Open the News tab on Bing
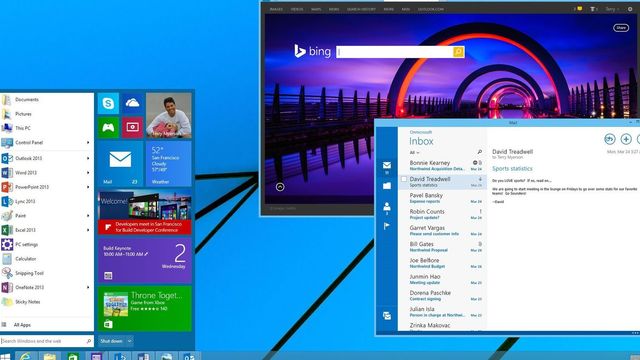The width and height of the screenshot is (640, 360). click(x=334, y=9)
